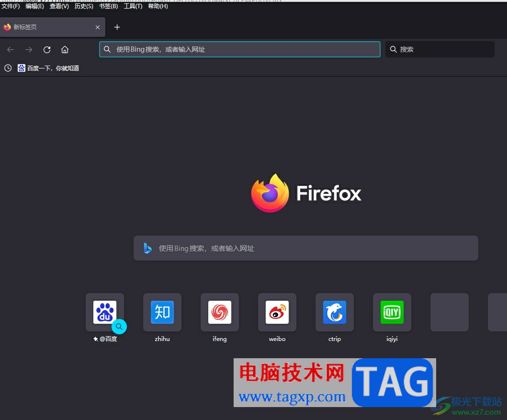This screenshot has height=420, width=507.
Task: Open the Baidu bookmark in bookmarks toolbar
Action: click(x=48, y=68)
